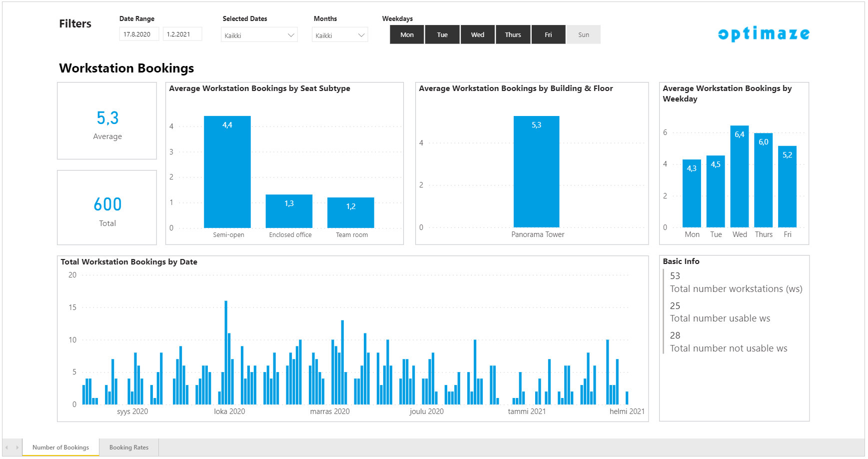Click the Total 600 card

pos(107,207)
